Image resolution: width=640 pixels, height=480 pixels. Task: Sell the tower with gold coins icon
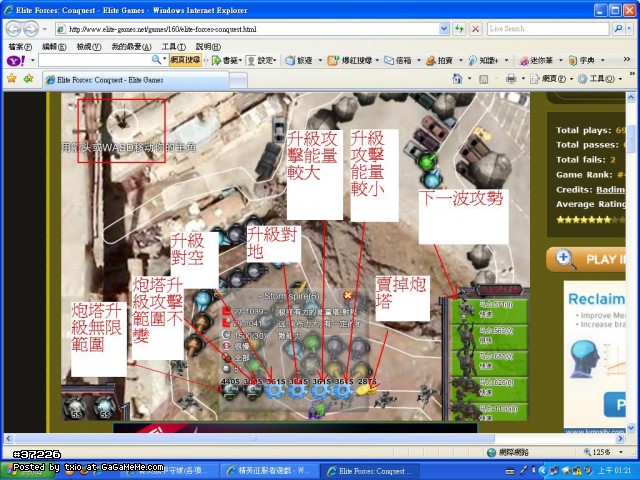coord(366,391)
